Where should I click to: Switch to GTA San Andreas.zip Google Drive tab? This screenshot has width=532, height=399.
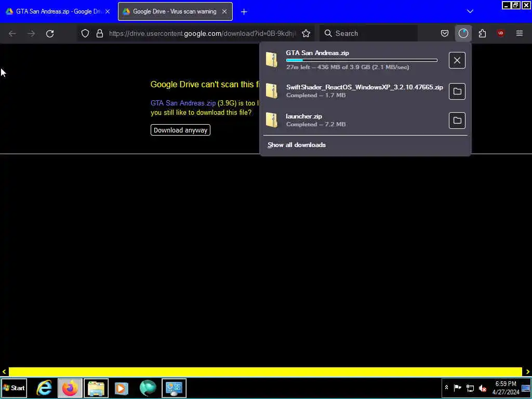click(x=58, y=11)
